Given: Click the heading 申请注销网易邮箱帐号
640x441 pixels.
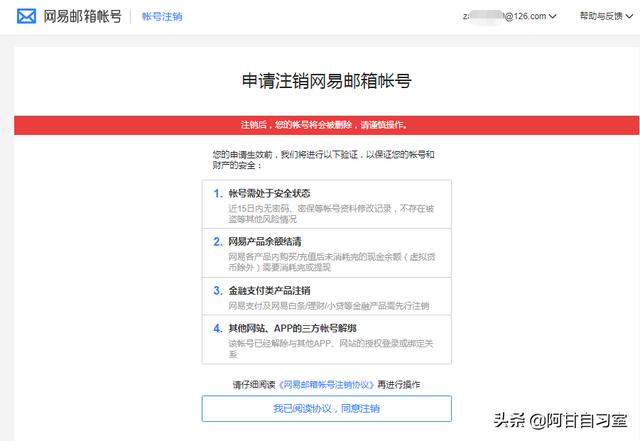Looking at the screenshot, I should (x=327, y=80).
